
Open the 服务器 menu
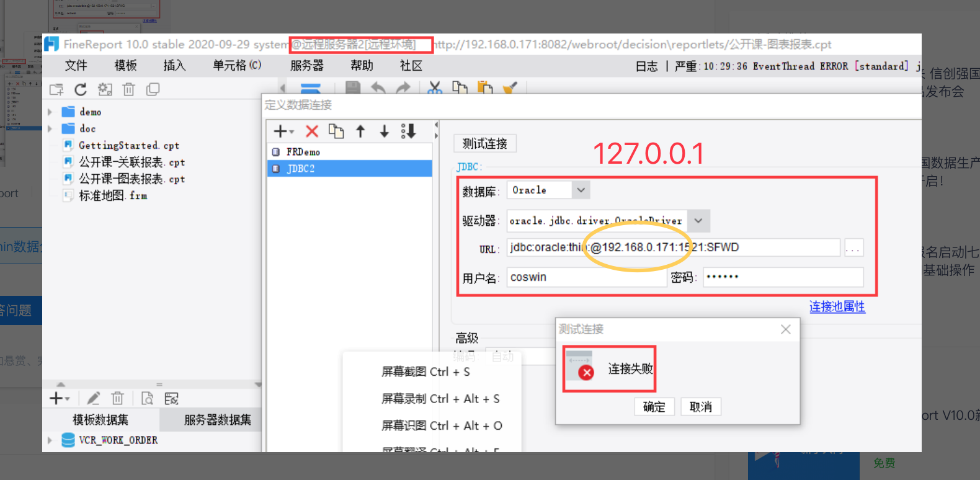click(x=306, y=66)
